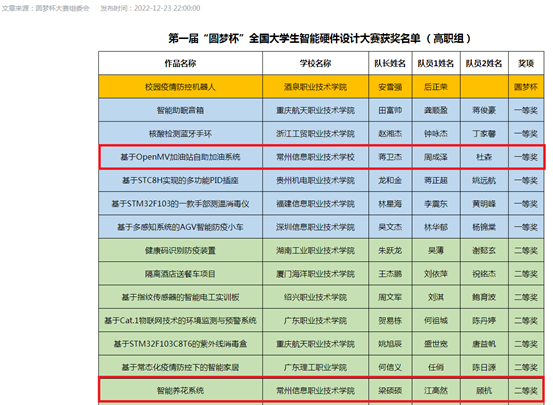Select the OpenMV加油站自助加油系统 project cell
This screenshot has height=405, width=553.
180,157
